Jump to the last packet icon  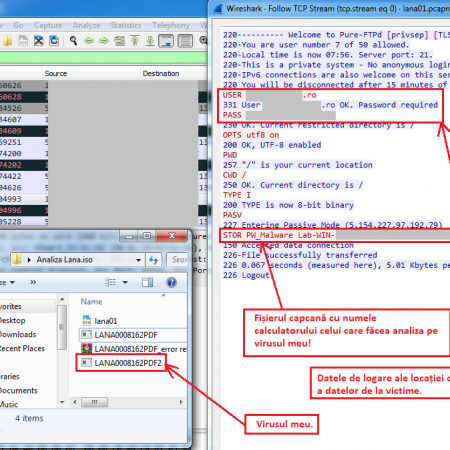[x=150, y=41]
